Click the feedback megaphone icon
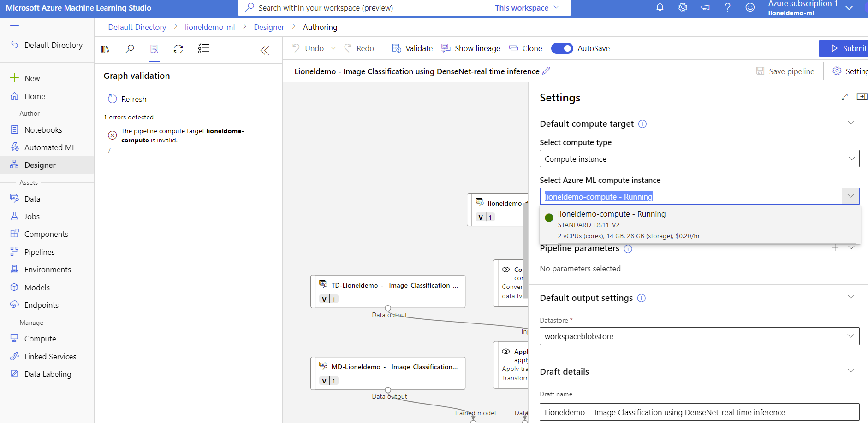 [x=705, y=7]
